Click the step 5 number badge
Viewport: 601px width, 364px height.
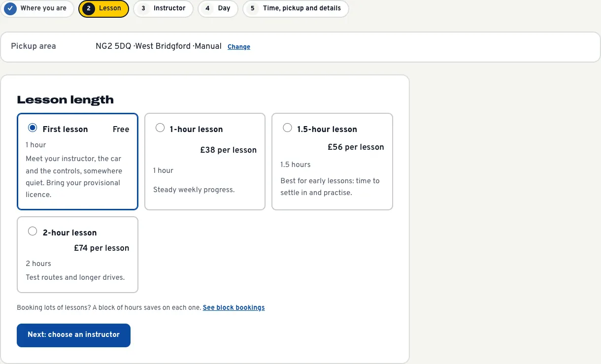(252, 8)
